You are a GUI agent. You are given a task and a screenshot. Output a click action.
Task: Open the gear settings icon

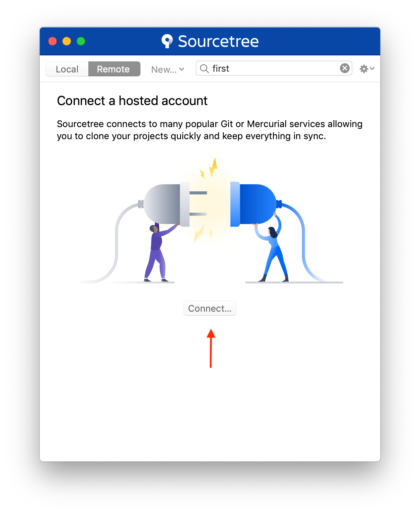364,69
